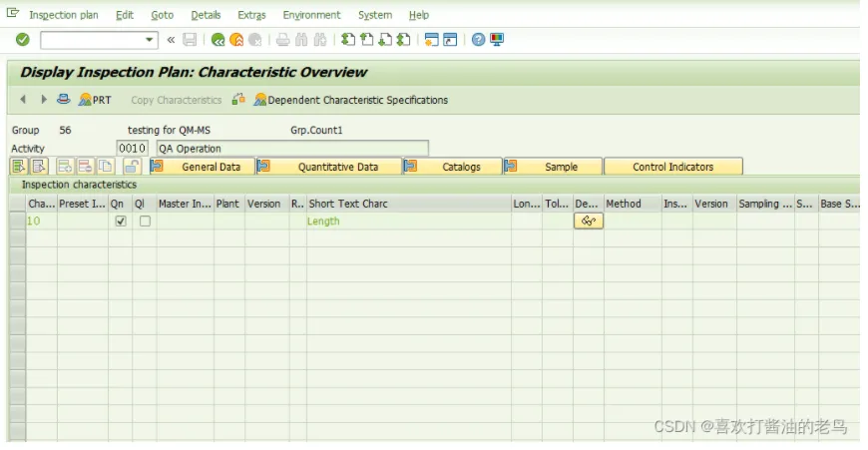
Task: Click the Short Text Charc column header
Action: tap(409, 204)
